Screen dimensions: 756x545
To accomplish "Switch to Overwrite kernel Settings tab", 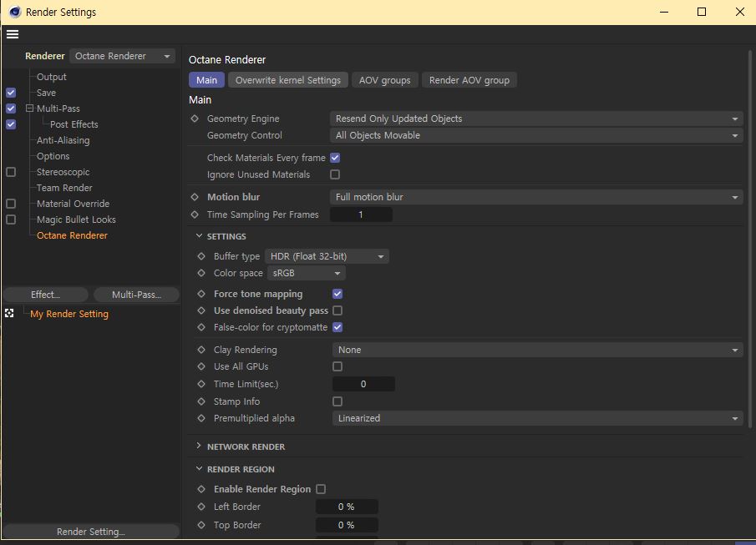I will click(x=288, y=80).
